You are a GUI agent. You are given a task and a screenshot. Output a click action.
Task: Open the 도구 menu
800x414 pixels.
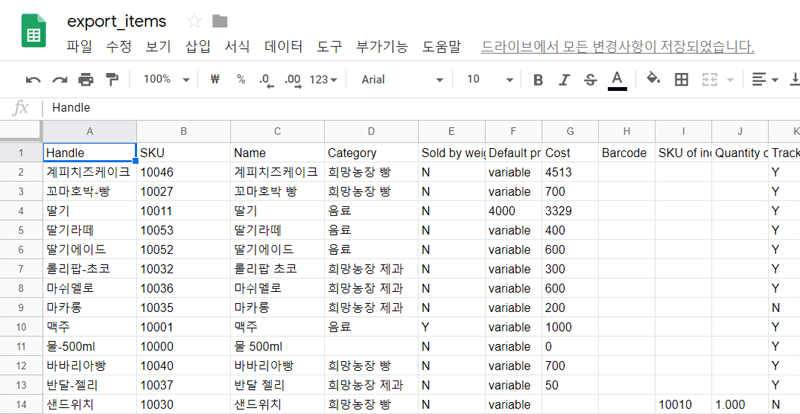coord(330,47)
